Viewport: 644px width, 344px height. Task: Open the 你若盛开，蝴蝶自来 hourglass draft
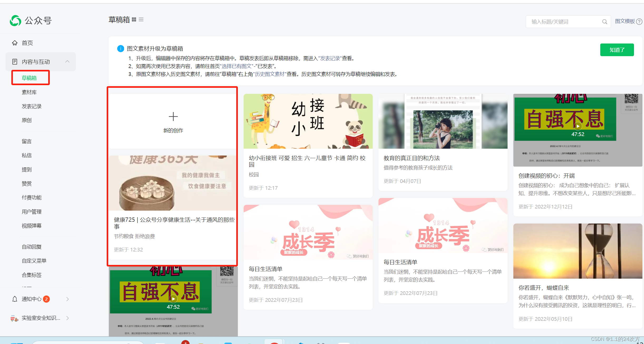tap(578, 251)
